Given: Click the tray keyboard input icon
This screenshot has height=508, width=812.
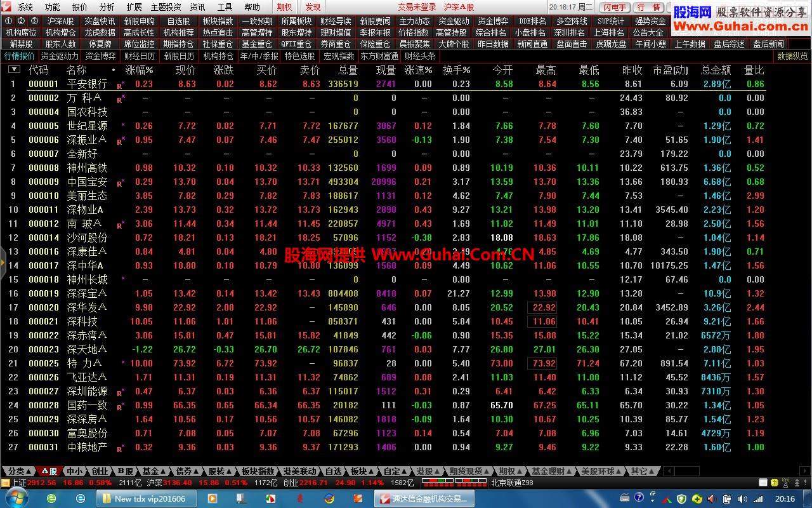Looking at the screenshot, I should pyautogui.click(x=624, y=498).
